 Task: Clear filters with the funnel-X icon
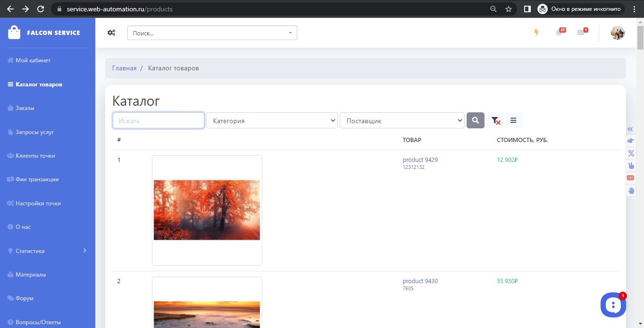click(495, 121)
